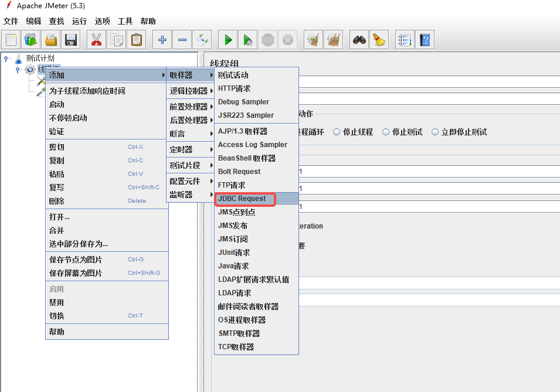Open the 选项 menu
Viewport: 560px width, 392px height.
click(102, 21)
